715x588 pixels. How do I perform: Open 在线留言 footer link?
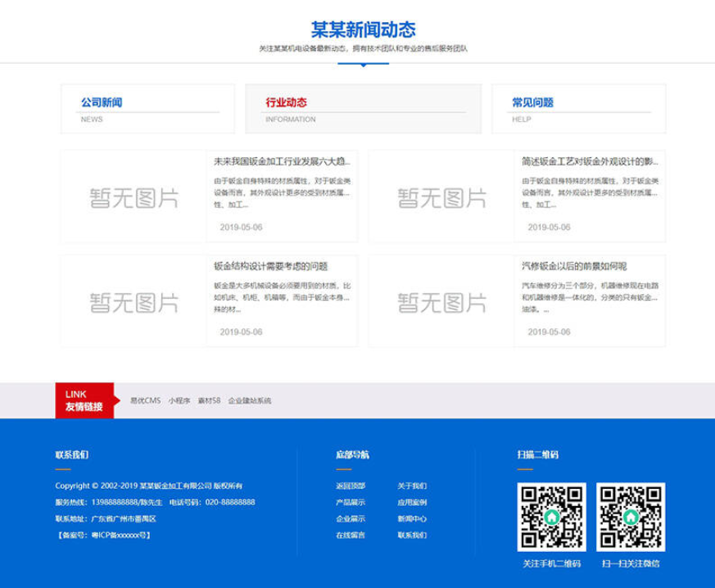pos(351,536)
